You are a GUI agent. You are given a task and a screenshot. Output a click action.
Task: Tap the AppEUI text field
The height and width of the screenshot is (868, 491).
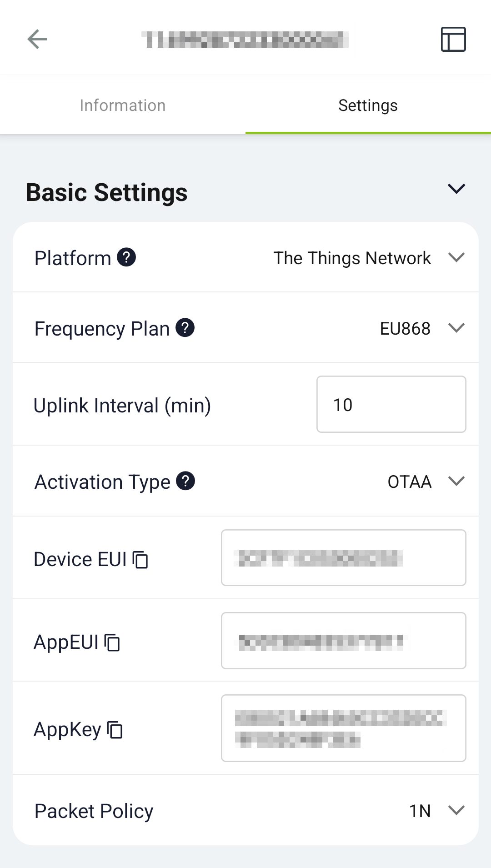click(343, 641)
